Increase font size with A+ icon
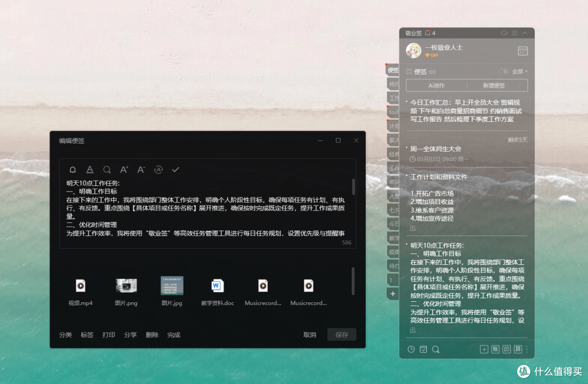The height and width of the screenshot is (384, 588). [124, 170]
